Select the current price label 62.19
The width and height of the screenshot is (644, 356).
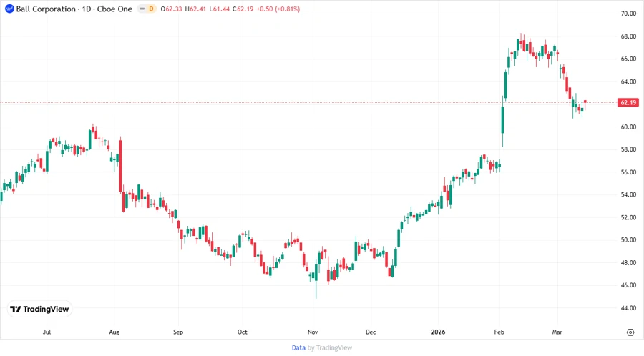(x=628, y=102)
